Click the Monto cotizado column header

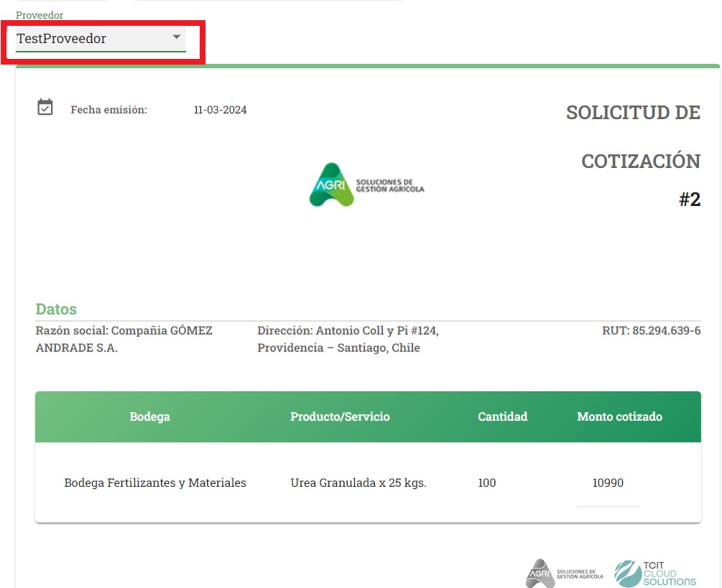pyautogui.click(x=619, y=417)
